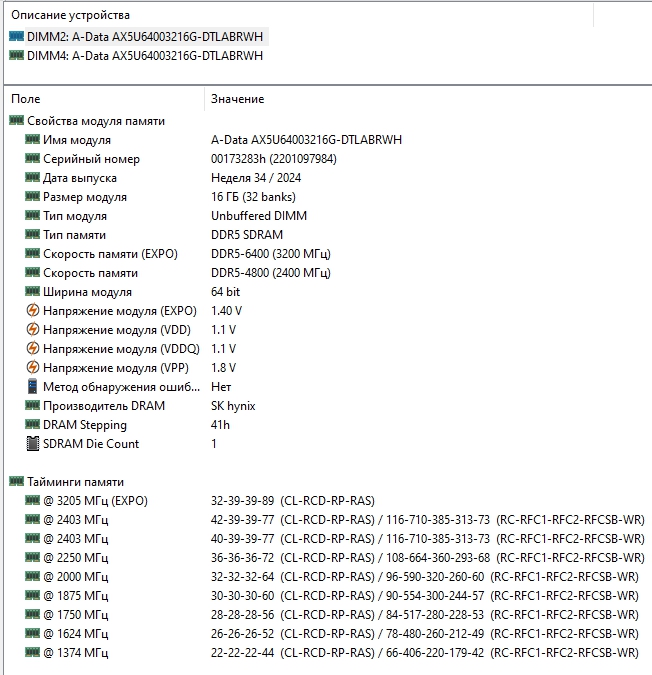
Task: Click the 'Напряжение модуля (VPP)' lightning icon
Action: [32, 367]
